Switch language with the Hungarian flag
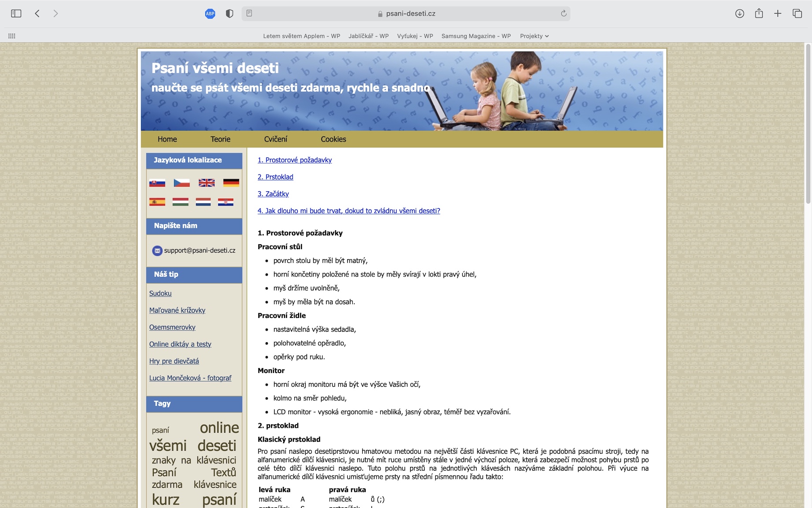Screen dimensions: 812x508 [181, 202]
